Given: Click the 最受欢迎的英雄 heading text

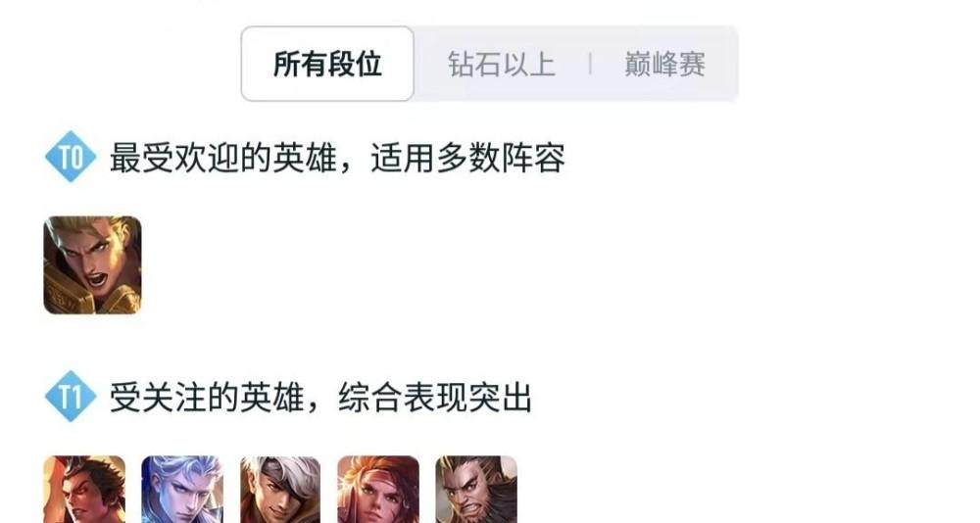Looking at the screenshot, I should [x=223, y=158].
